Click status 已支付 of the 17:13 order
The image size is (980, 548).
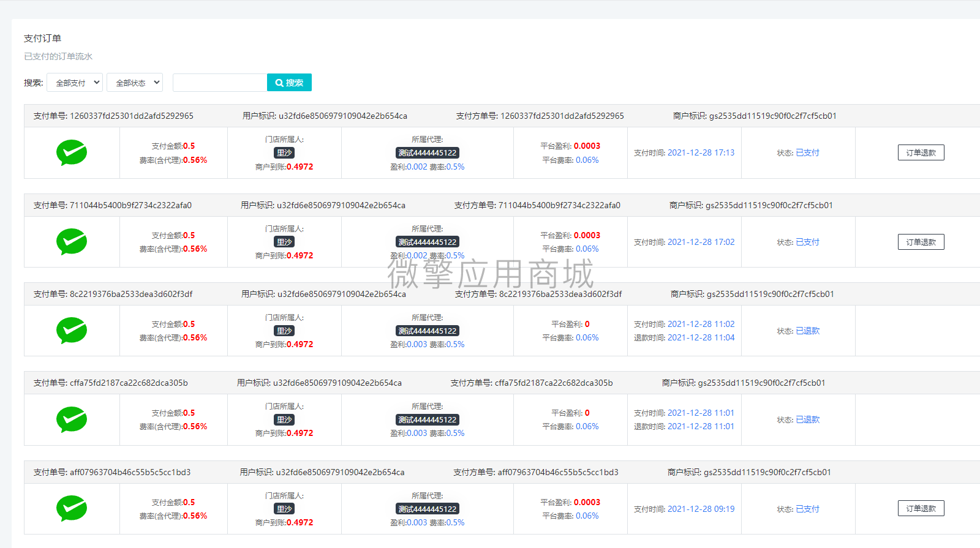point(807,152)
